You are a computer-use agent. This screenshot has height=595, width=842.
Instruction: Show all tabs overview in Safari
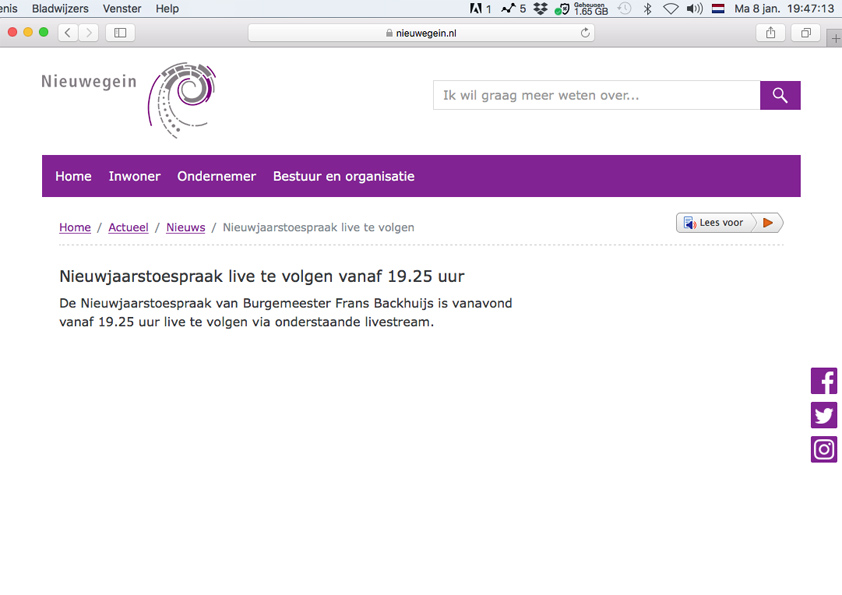805,33
